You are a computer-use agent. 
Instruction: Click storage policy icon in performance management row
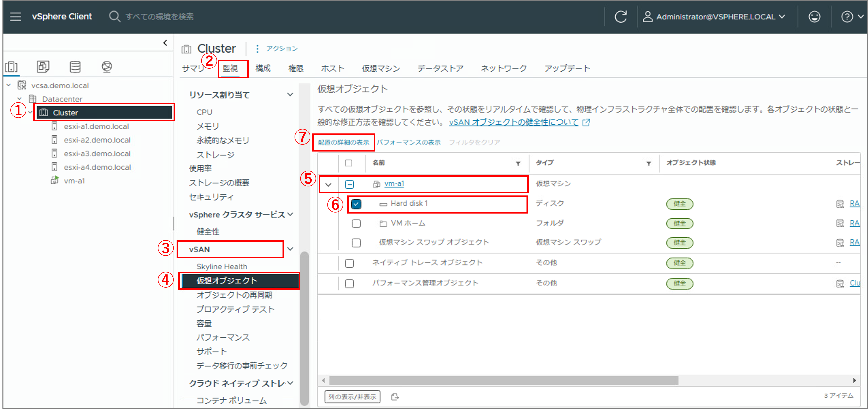point(840,283)
